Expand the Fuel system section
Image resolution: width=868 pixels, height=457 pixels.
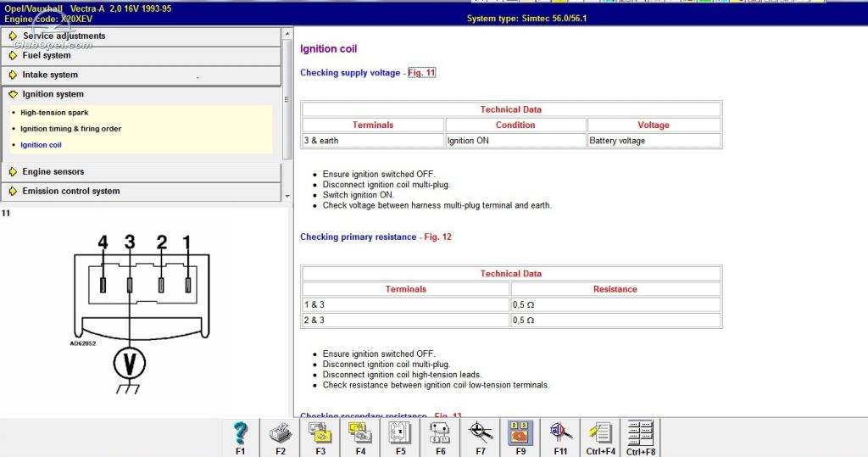pyautogui.click(x=142, y=55)
